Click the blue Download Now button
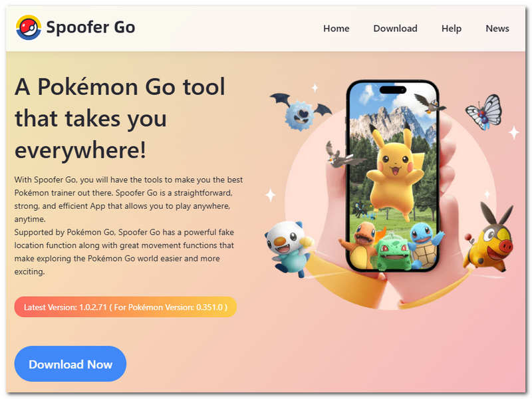Viewport: 532px width, 399px height. point(70,364)
